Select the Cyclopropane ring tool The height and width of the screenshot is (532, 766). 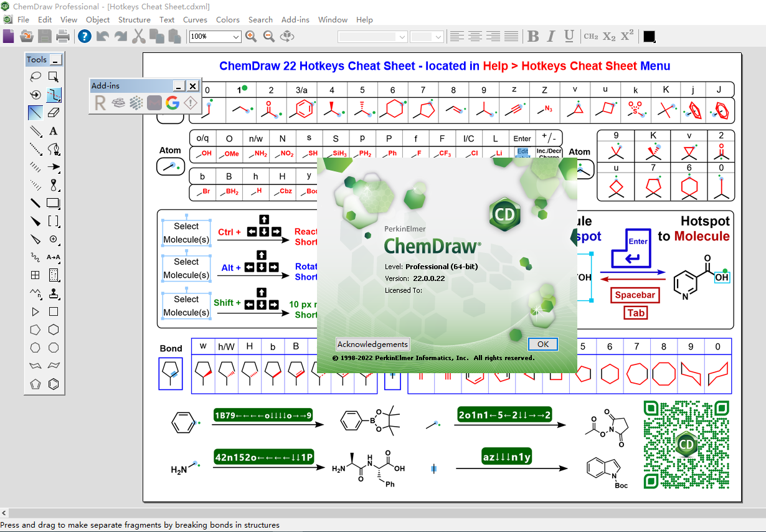[x=35, y=311]
